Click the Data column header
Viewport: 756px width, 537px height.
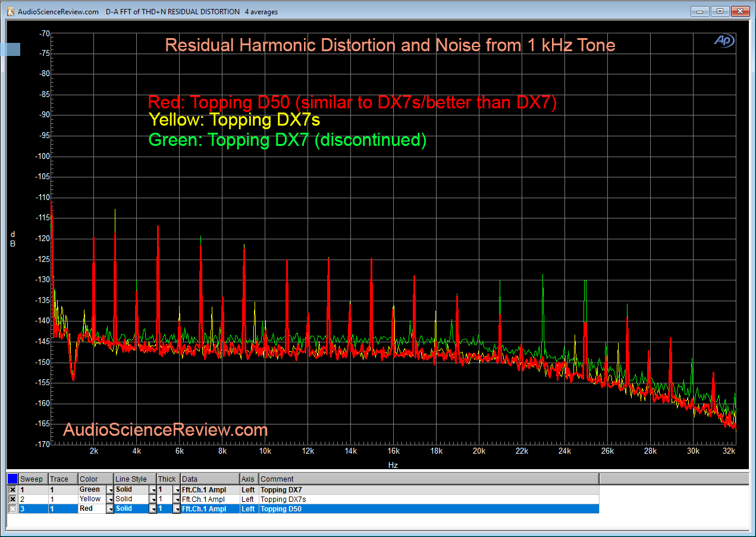211,479
